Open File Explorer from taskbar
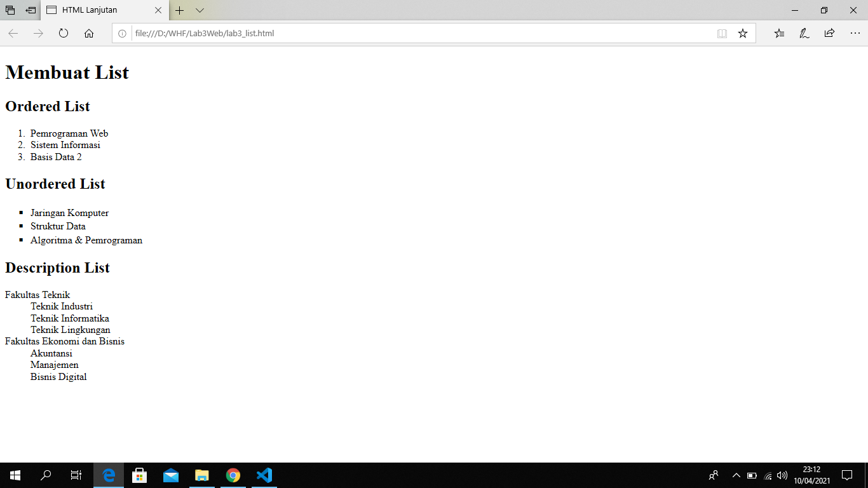The height and width of the screenshot is (488, 868). click(x=201, y=475)
